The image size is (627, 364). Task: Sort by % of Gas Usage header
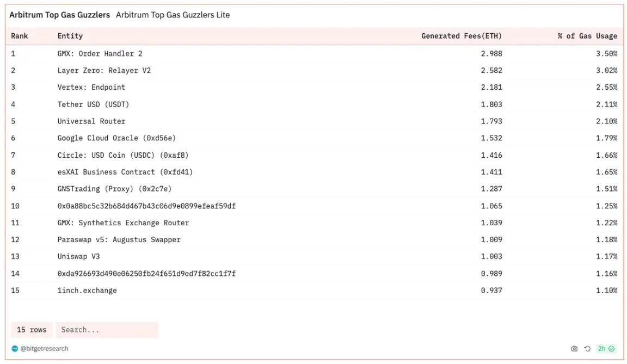(587, 36)
